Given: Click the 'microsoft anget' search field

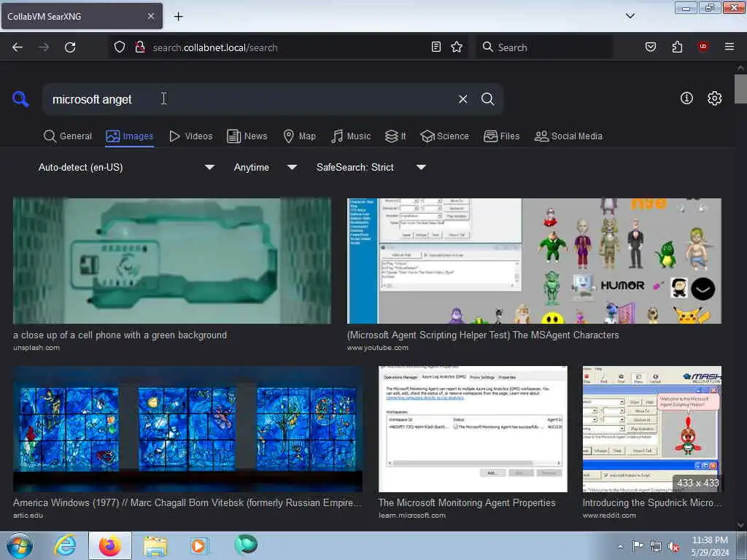Looking at the screenshot, I should pyautogui.click(x=248, y=99).
